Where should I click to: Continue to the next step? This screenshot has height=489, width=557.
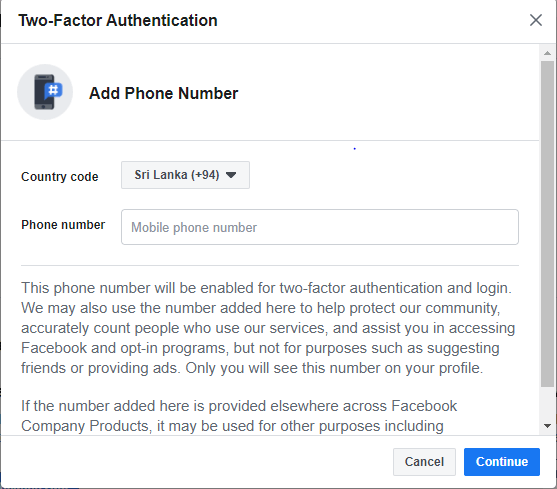[502, 462]
